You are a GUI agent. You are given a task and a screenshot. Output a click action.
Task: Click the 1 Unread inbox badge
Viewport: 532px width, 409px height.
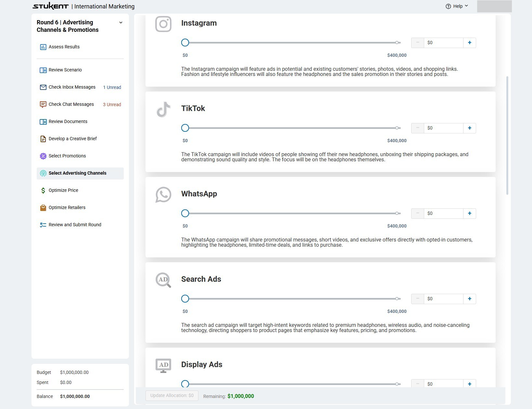112,88
